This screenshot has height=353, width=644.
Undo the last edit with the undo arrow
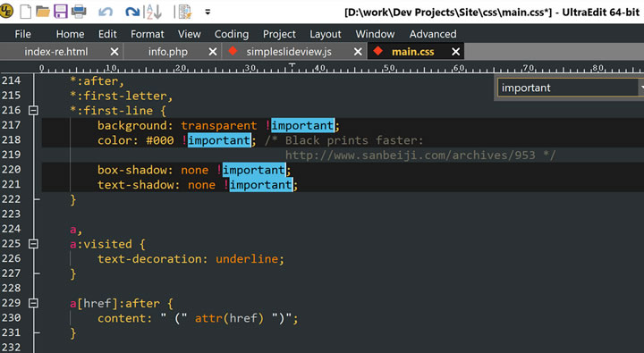click(106, 12)
